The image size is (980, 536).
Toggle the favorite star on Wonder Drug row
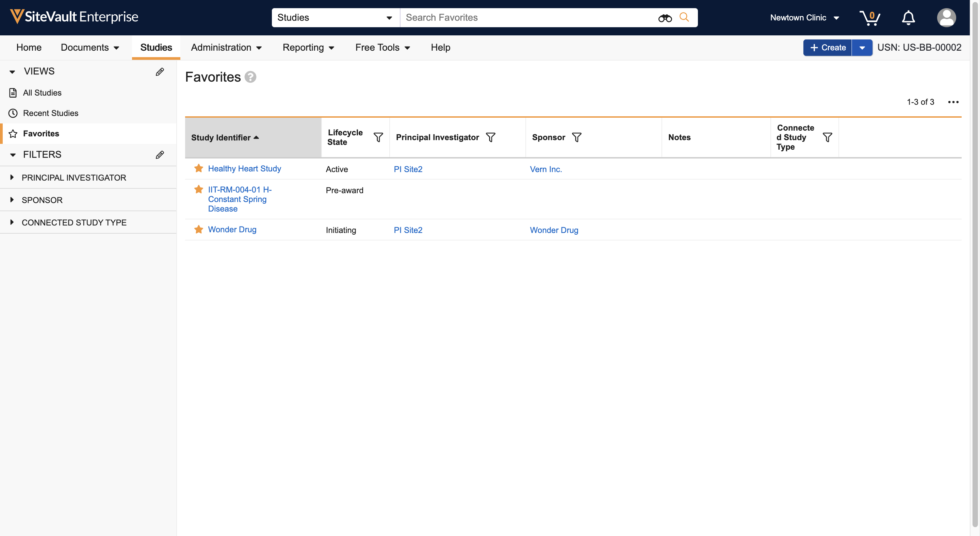tap(198, 230)
